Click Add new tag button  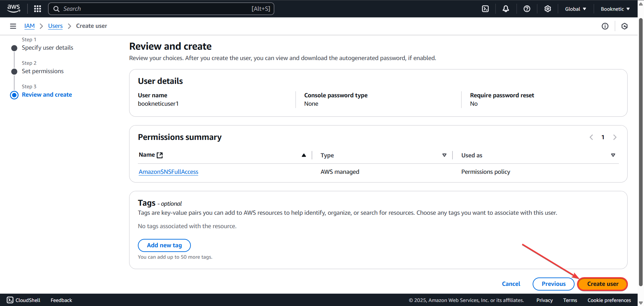[x=164, y=245]
